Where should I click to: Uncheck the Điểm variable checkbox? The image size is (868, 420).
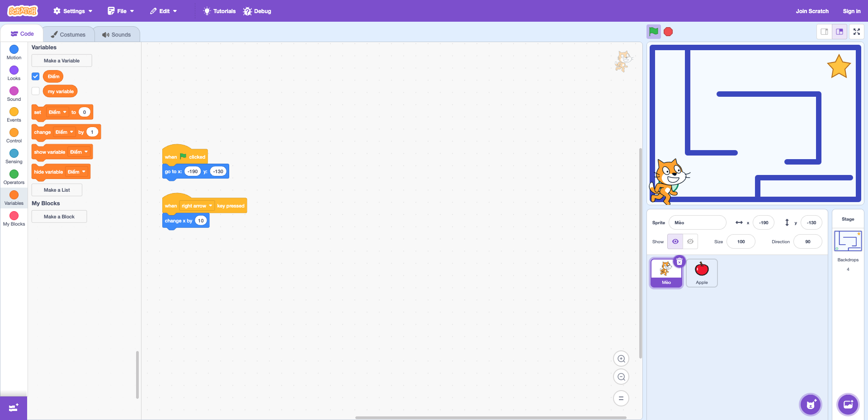[x=36, y=76]
